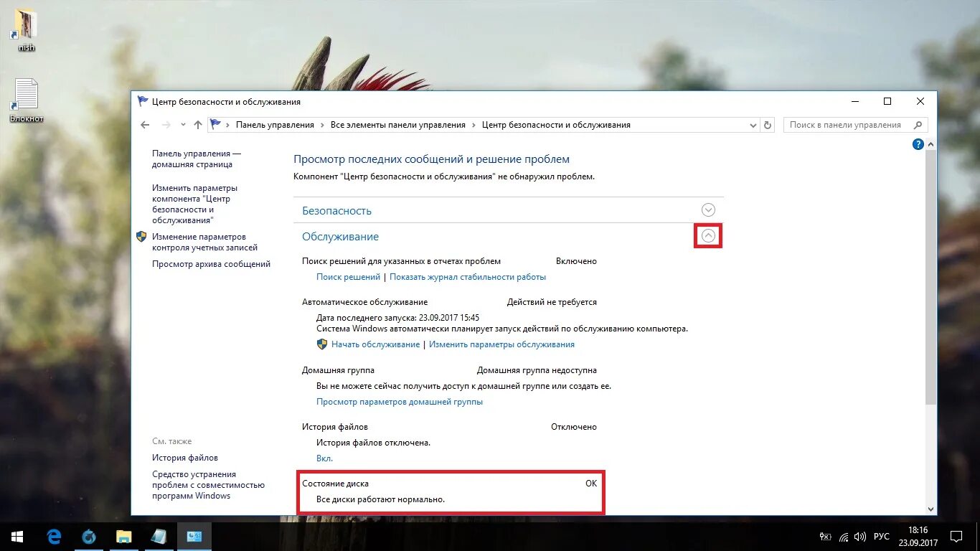Image resolution: width=980 pixels, height=551 pixels.
Task: Click the scrollbar down arrow
Action: click(x=931, y=509)
